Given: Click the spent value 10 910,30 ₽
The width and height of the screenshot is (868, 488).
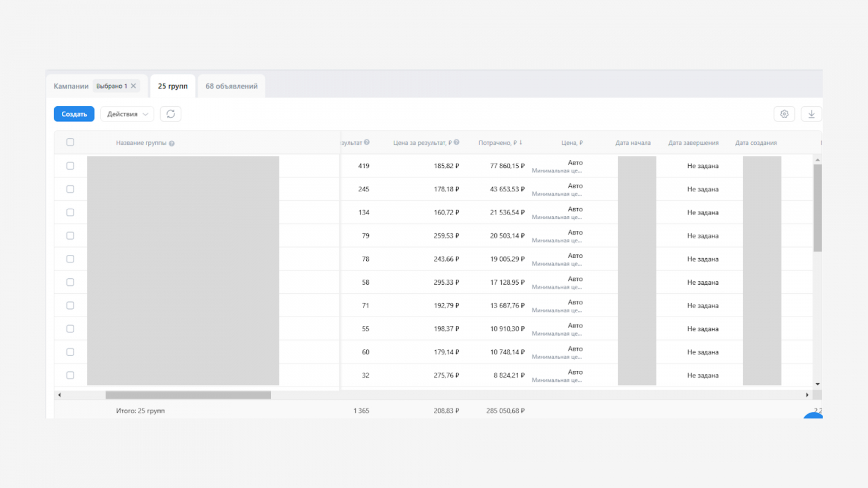Looking at the screenshot, I should (x=507, y=329).
